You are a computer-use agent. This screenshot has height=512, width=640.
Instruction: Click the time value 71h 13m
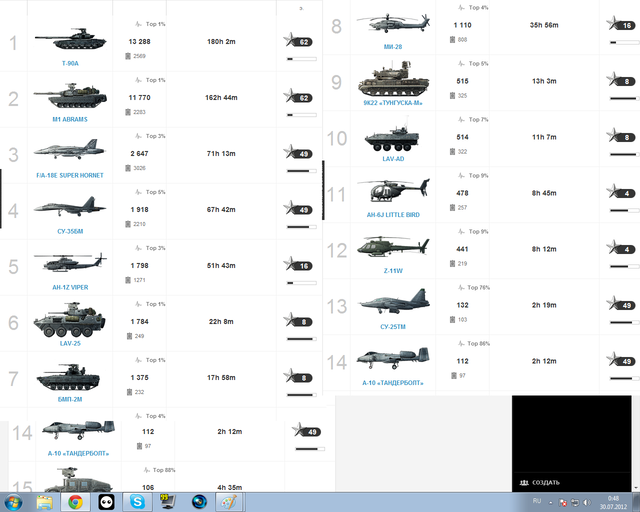(221, 154)
